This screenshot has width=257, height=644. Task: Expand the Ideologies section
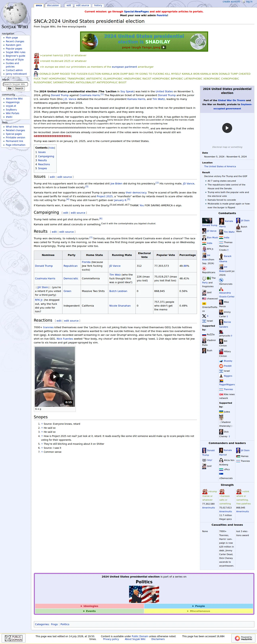point(89,606)
